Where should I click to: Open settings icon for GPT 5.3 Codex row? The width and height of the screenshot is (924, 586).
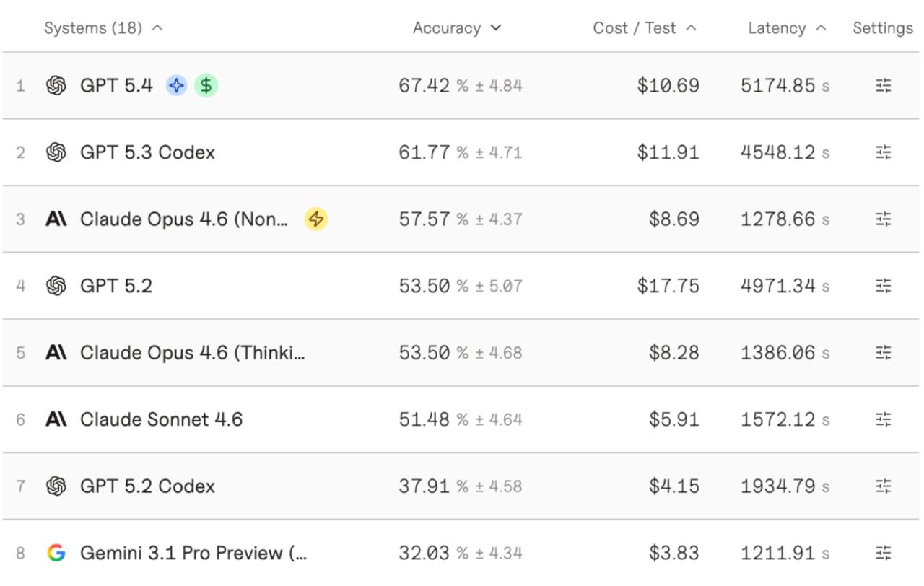point(883,152)
